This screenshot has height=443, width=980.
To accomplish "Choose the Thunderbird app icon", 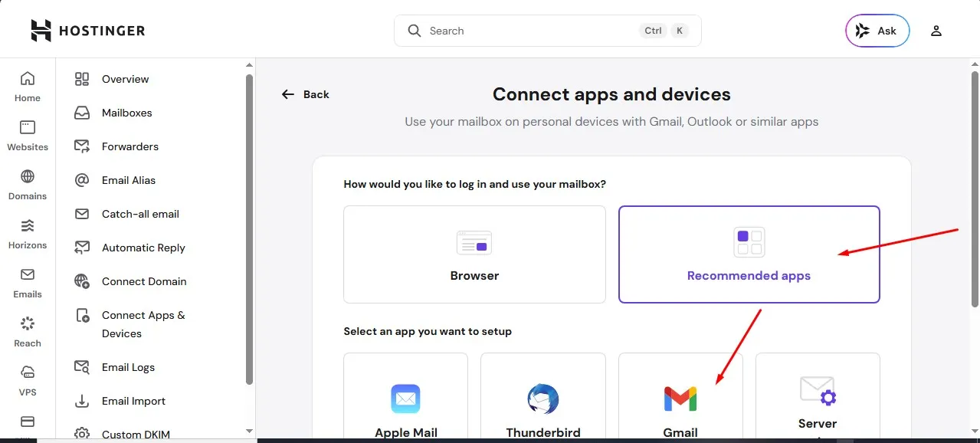I will 542,399.
